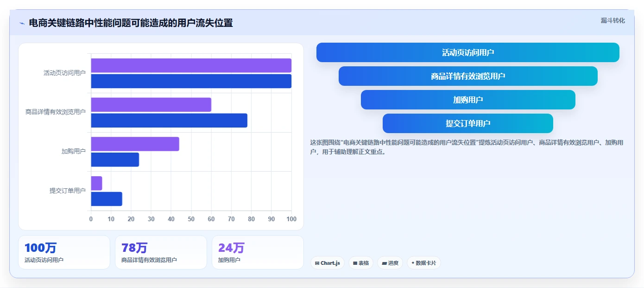Click the x-axis tick label 0
The image size is (644, 288).
(x=91, y=219)
